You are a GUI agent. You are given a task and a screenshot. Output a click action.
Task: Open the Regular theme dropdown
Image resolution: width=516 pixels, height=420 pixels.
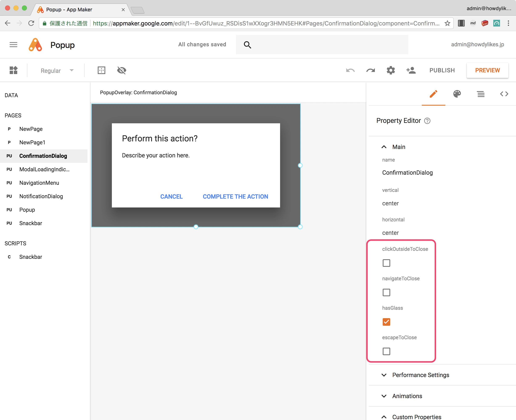[57, 71]
